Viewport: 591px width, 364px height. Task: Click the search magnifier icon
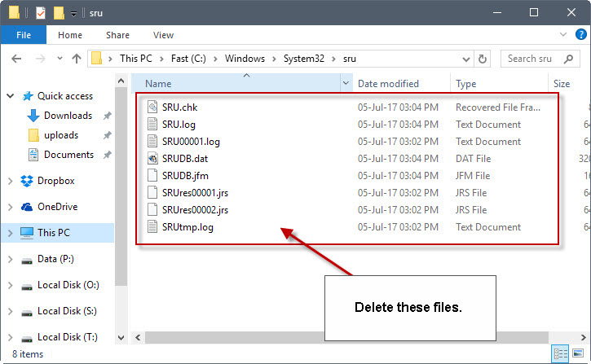(568, 59)
